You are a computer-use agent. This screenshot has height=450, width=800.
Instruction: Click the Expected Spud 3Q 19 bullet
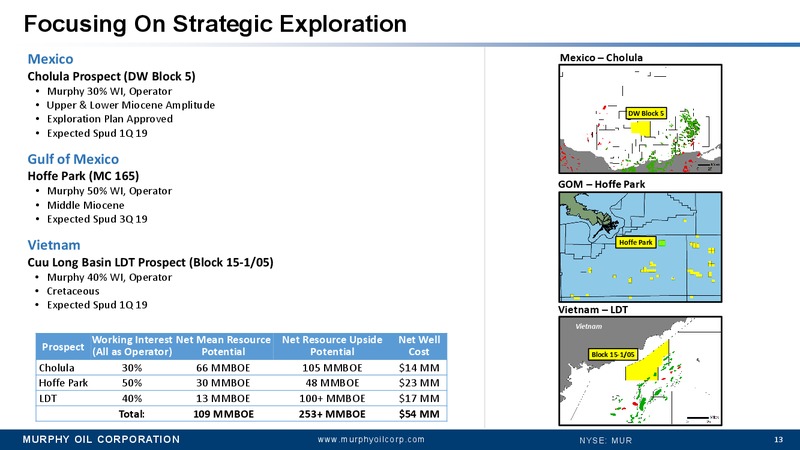(97, 219)
